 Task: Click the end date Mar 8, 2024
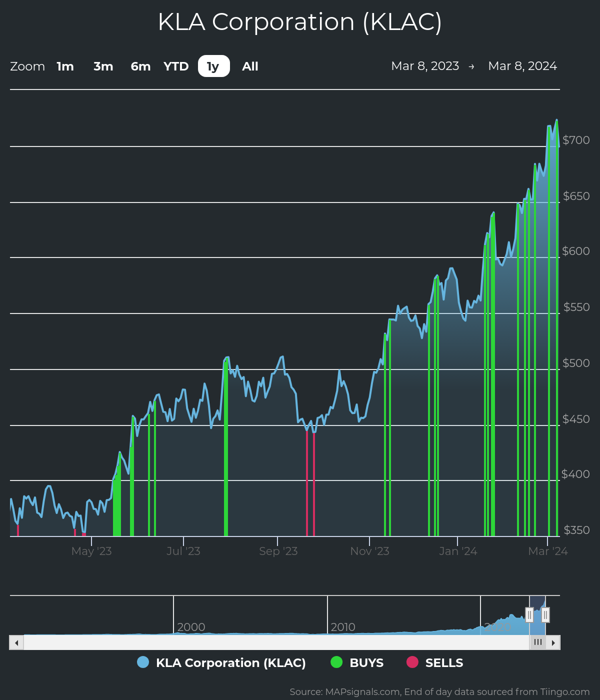click(522, 65)
